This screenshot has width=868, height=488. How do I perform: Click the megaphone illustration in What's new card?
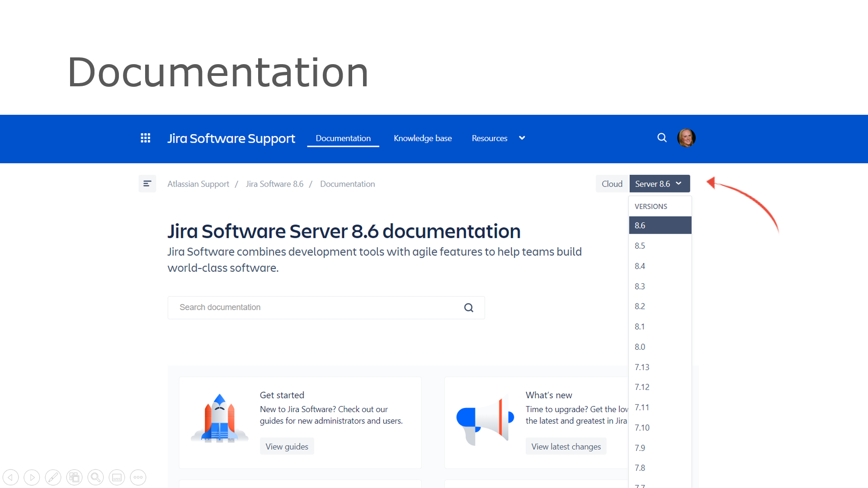click(x=486, y=420)
